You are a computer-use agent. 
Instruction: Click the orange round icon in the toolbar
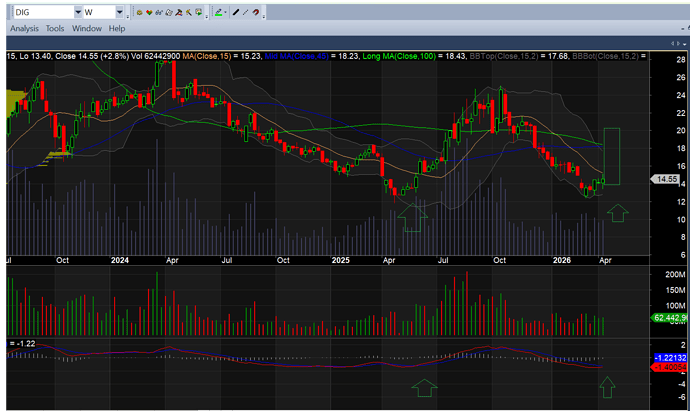[x=139, y=13]
